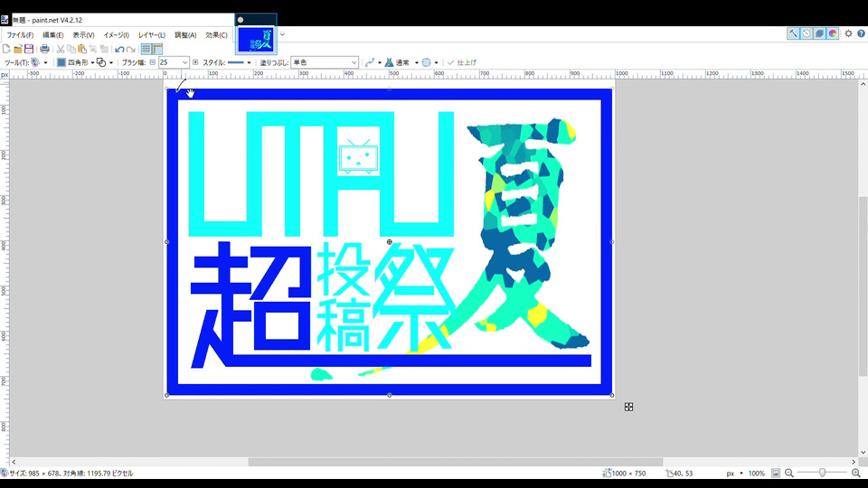
Task: Click the scroll down arrow
Action: click(863, 453)
